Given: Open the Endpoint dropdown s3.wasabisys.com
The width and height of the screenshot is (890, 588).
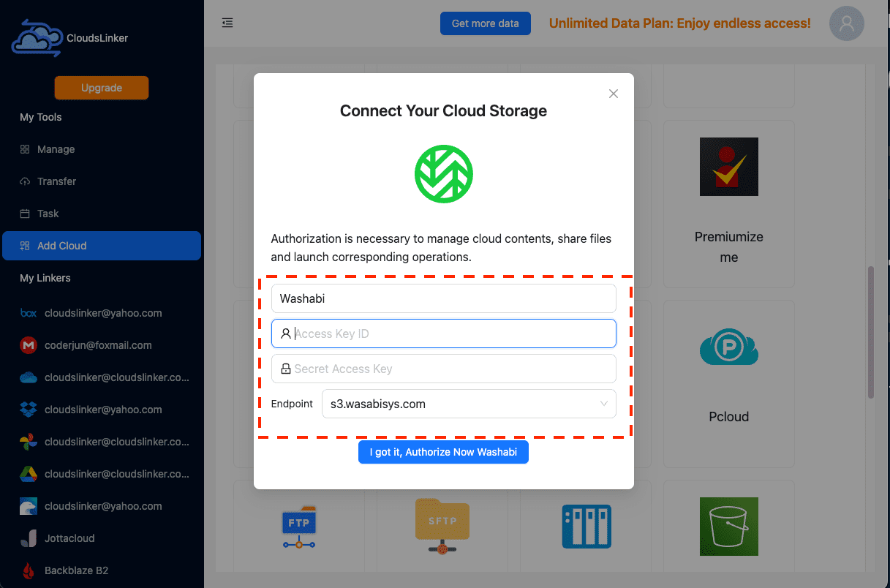Looking at the screenshot, I should coord(469,404).
